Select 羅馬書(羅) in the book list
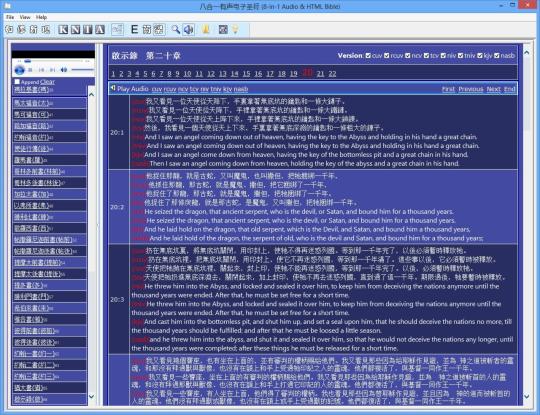This screenshot has width=540, height=415. pos(29,160)
